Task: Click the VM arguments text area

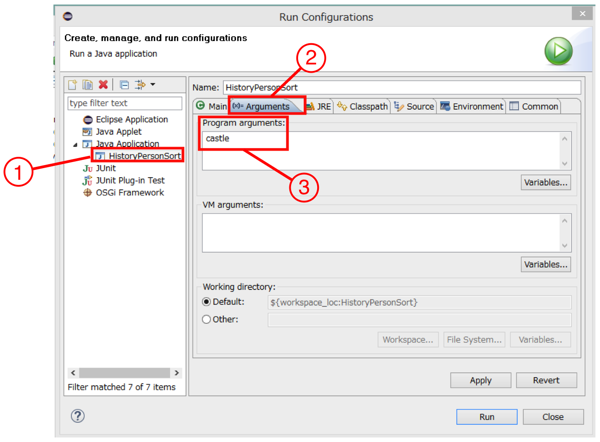Action: 381,233
